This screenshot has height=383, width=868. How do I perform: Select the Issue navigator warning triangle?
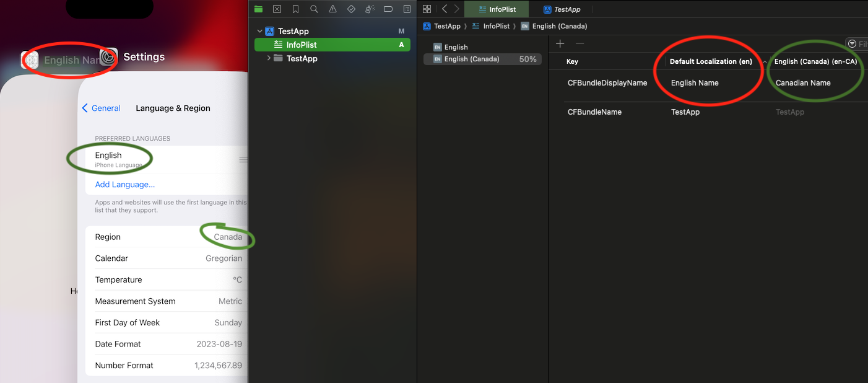click(332, 9)
